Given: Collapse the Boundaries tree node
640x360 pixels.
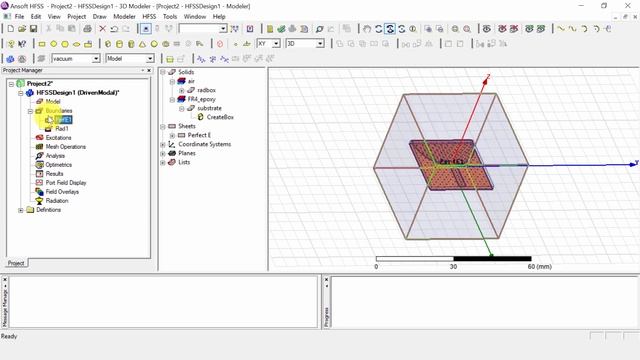Looking at the screenshot, I should [x=30, y=111].
